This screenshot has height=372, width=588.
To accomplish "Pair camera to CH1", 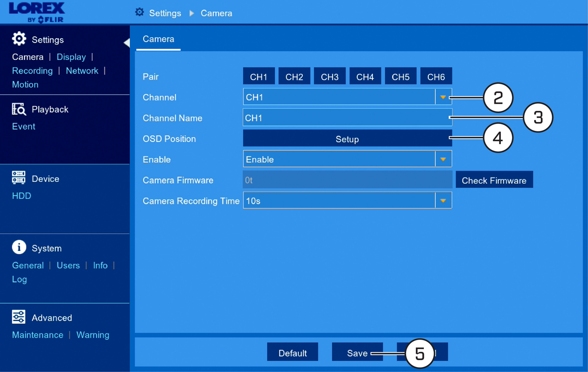I will coord(259,77).
